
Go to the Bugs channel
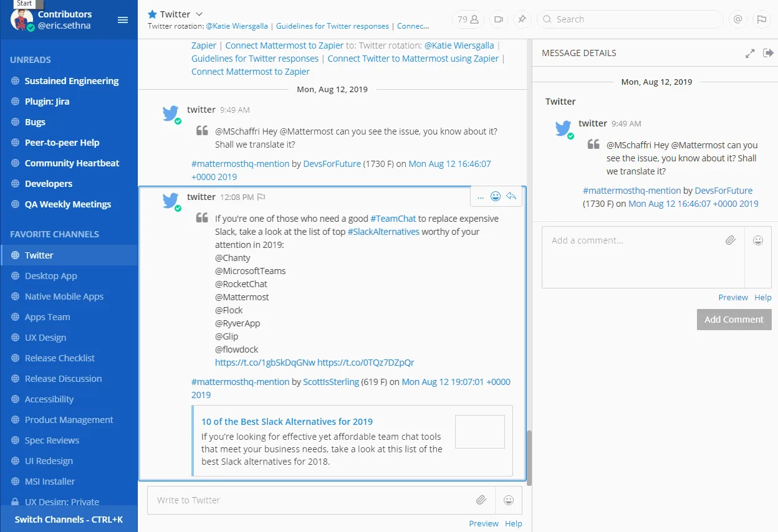35,122
